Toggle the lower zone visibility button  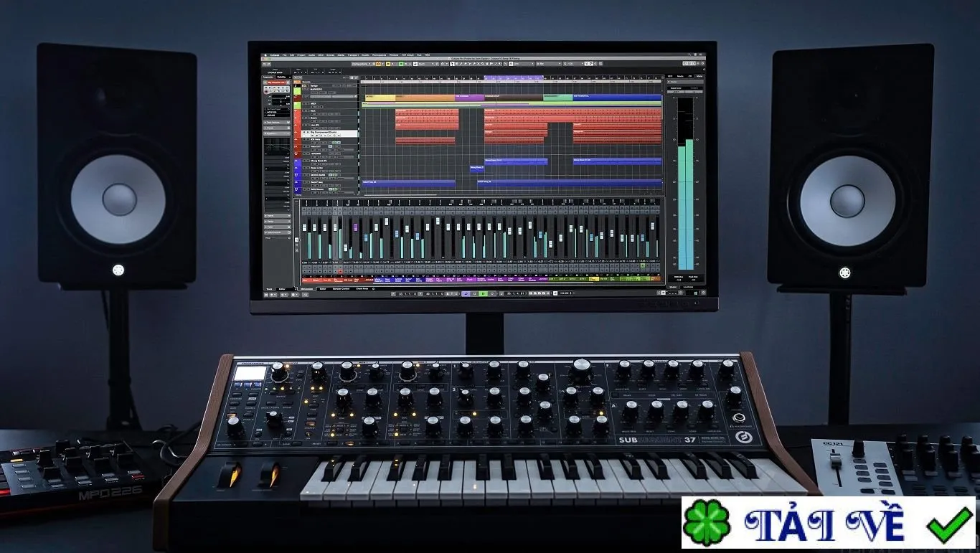pos(689,64)
